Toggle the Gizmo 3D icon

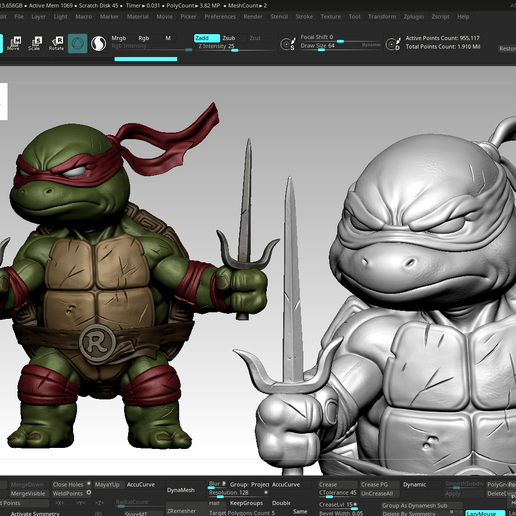coord(78,43)
